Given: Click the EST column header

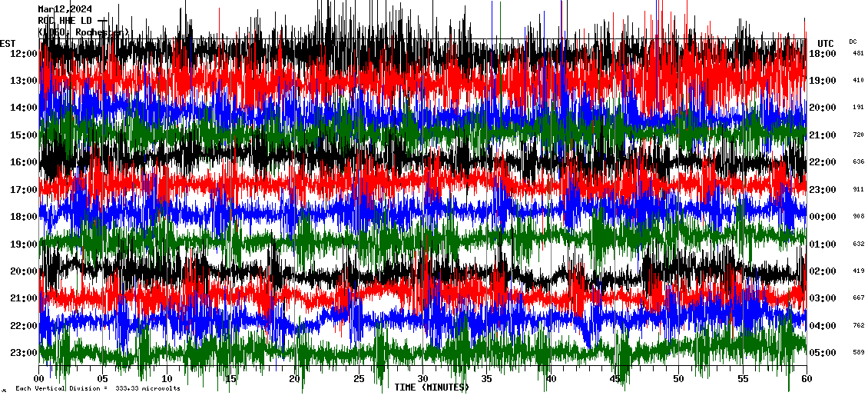Looking at the screenshot, I should coord(8,43).
